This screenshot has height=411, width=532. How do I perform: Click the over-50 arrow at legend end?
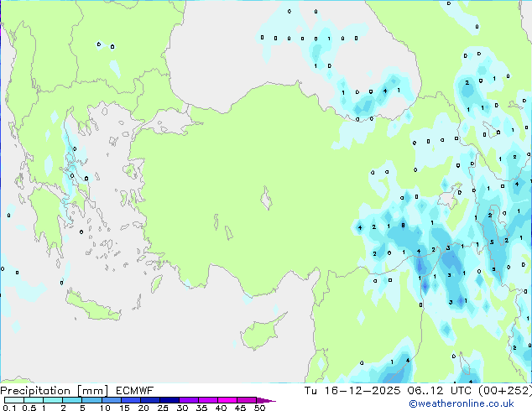click(266, 400)
